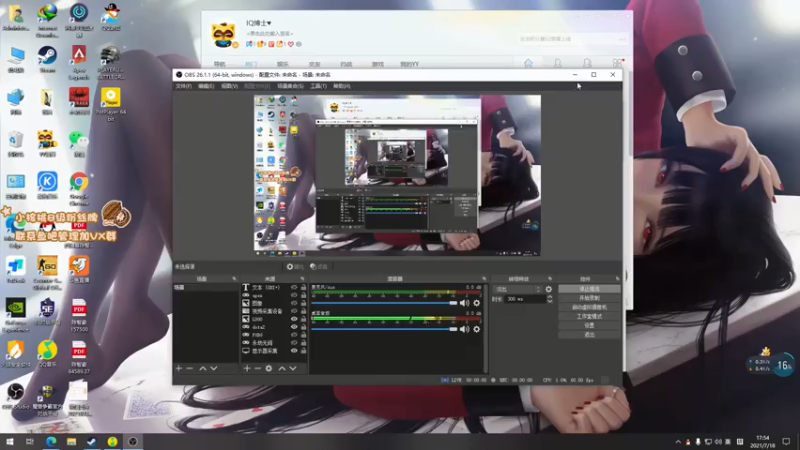Open the 麦克风/Aux audio settings gear
Viewport: 800px width, 450px height.
[477, 303]
